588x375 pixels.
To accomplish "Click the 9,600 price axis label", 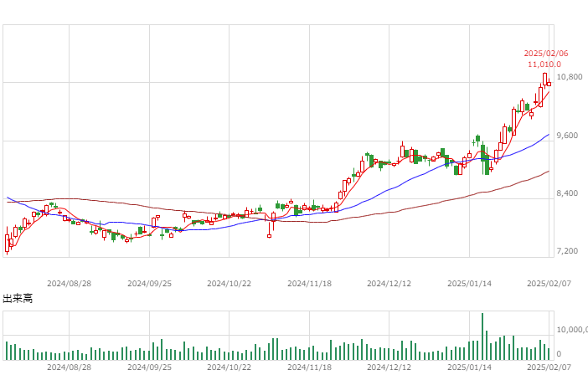I will point(567,136).
